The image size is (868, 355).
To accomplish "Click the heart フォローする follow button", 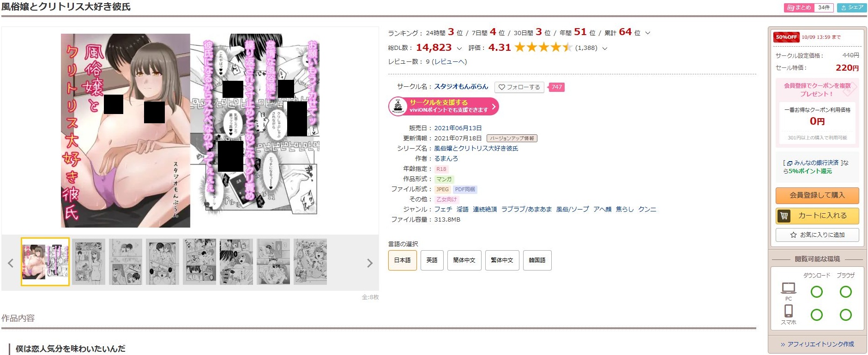I will 519,87.
